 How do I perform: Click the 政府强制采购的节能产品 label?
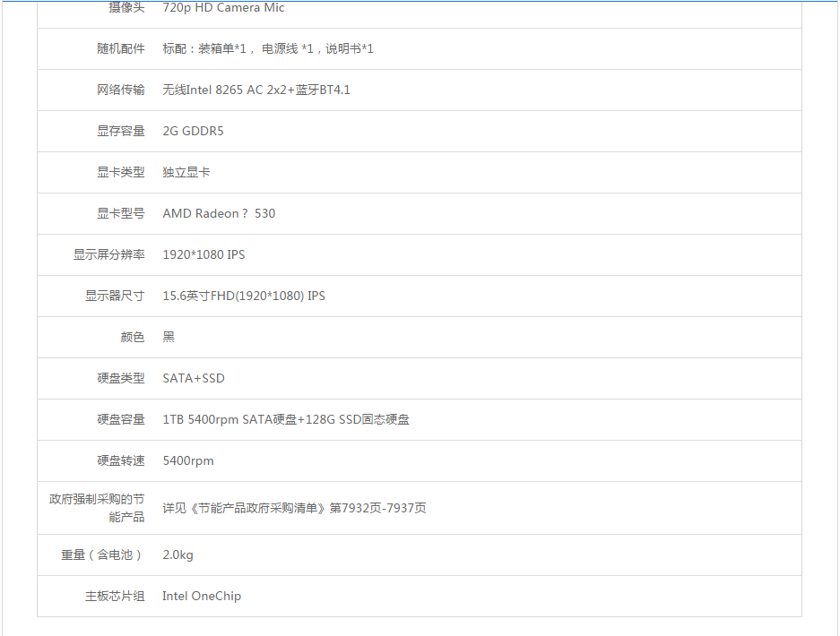point(97,508)
